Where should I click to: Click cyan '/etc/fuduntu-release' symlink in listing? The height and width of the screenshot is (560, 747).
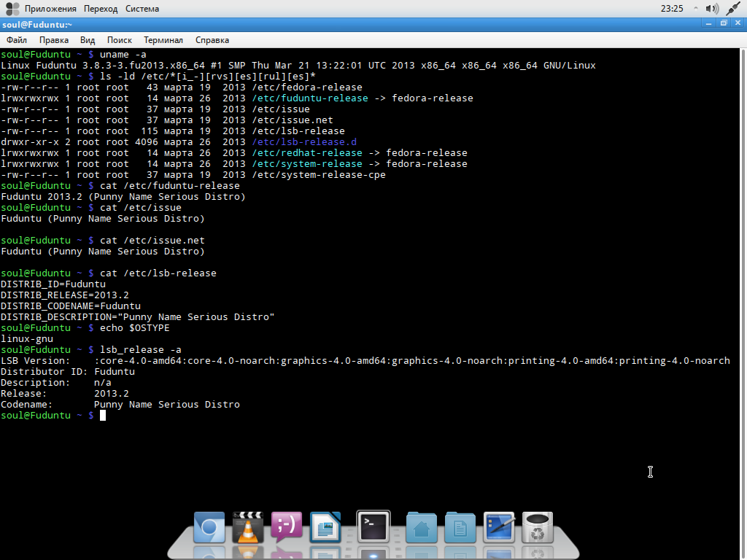(310, 98)
